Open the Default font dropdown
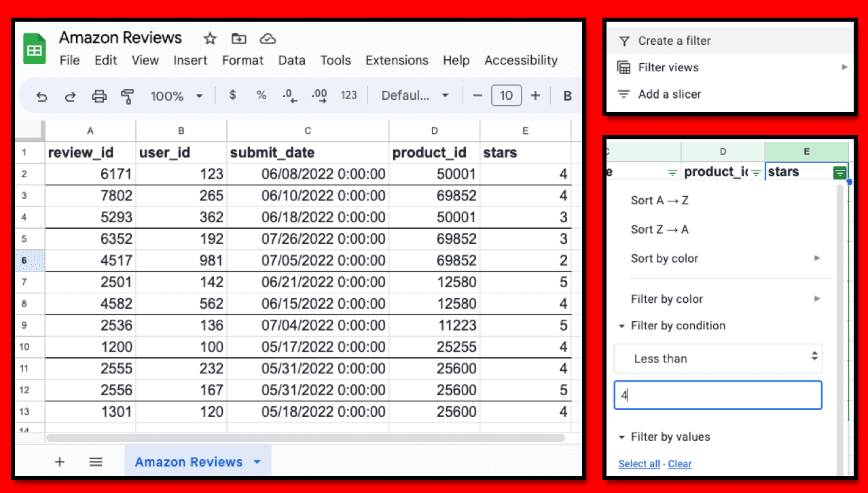This screenshot has width=868, height=493. point(416,96)
